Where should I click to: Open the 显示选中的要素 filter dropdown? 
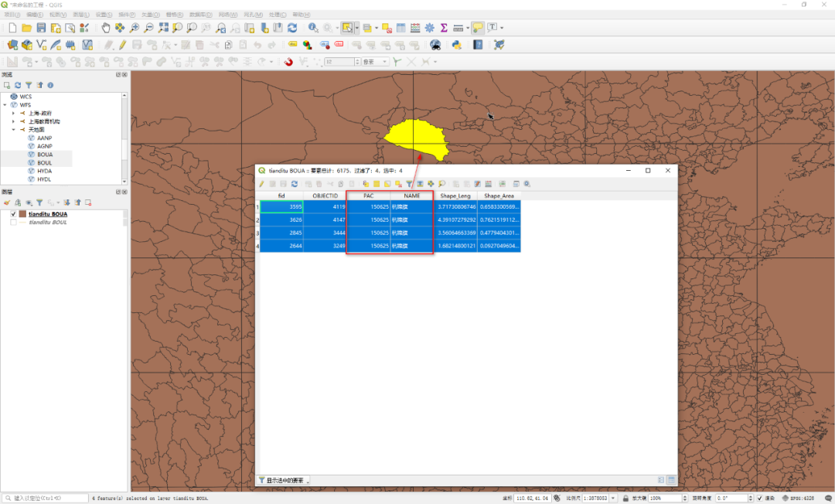point(284,480)
